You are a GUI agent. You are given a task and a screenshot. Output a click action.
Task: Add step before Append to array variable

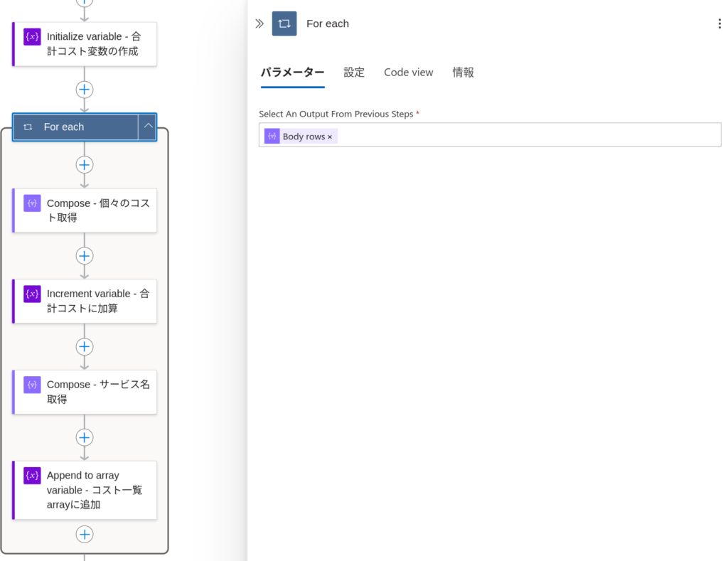[85, 437]
